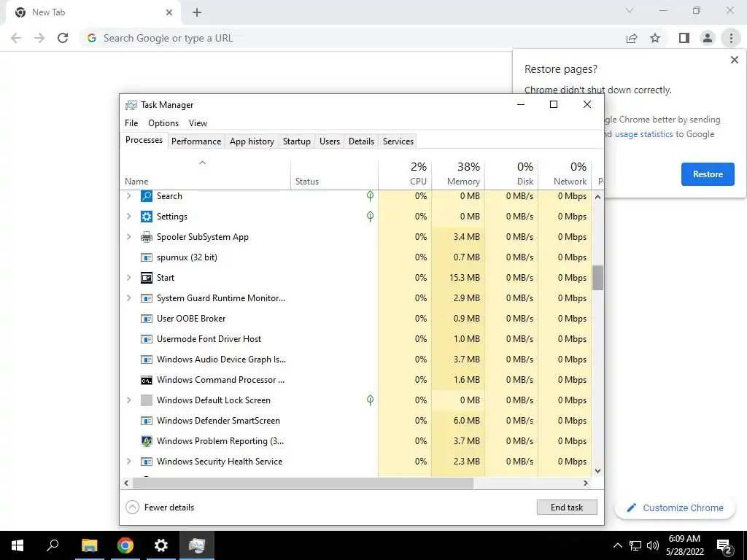Click the green leaf suspended icon for Search
747x560 pixels.
tap(370, 195)
